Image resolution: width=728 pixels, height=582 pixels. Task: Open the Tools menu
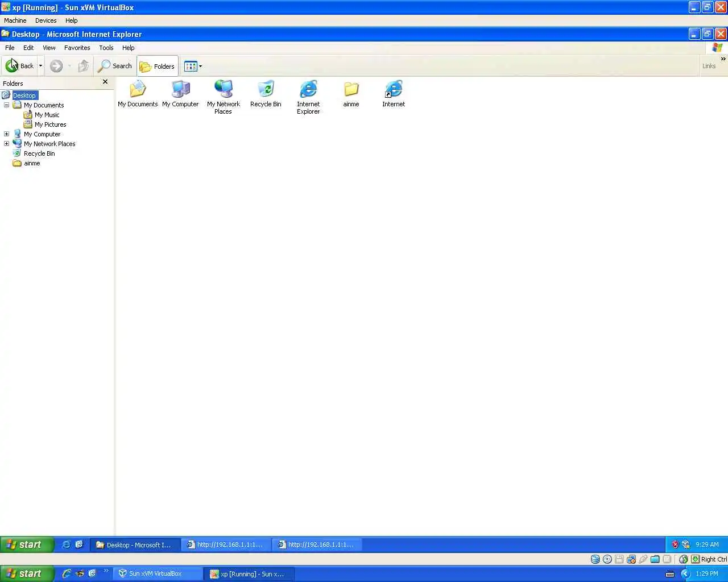[x=106, y=48]
